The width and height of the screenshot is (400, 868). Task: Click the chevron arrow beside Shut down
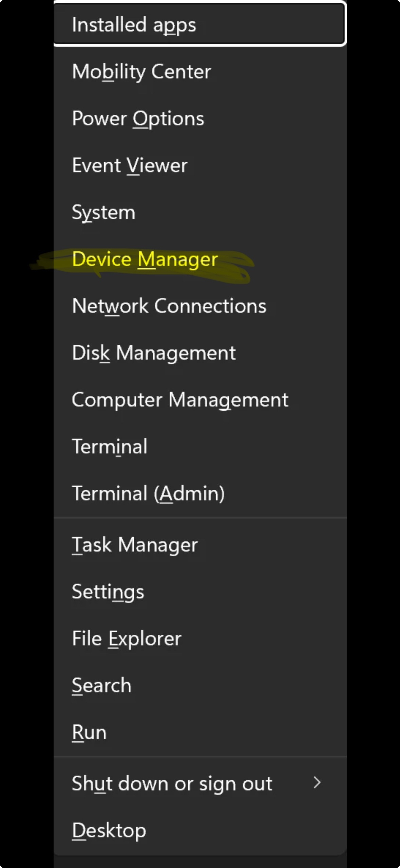tap(317, 783)
